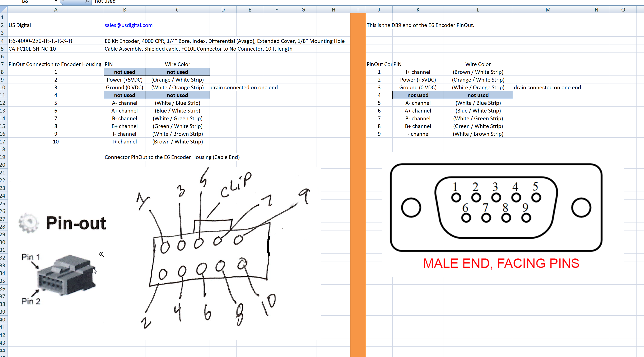Viewport: 644px width, 357px height.
Task: Click the magnifier zoom icon near the connector photo
Action: coord(102,255)
